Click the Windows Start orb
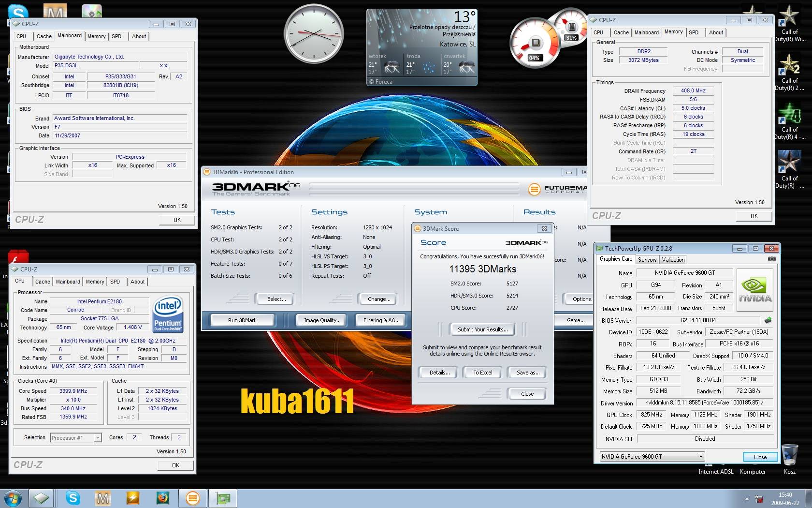This screenshot has width=812, height=508. [14, 498]
